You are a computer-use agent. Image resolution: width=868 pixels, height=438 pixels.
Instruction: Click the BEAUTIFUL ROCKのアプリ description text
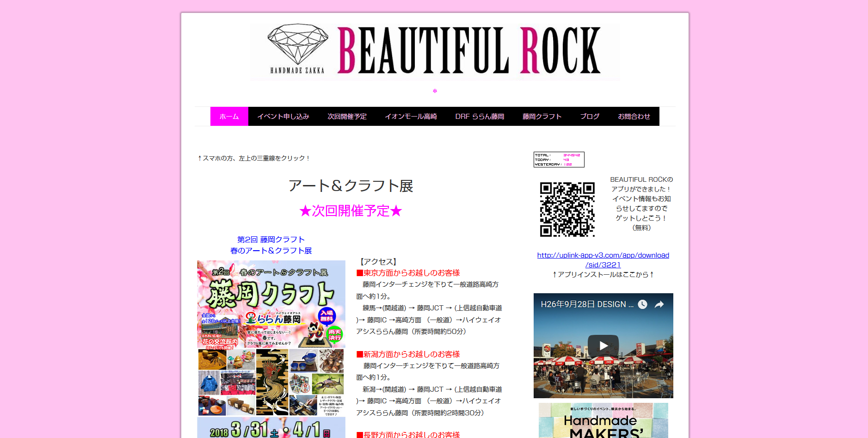click(641, 204)
